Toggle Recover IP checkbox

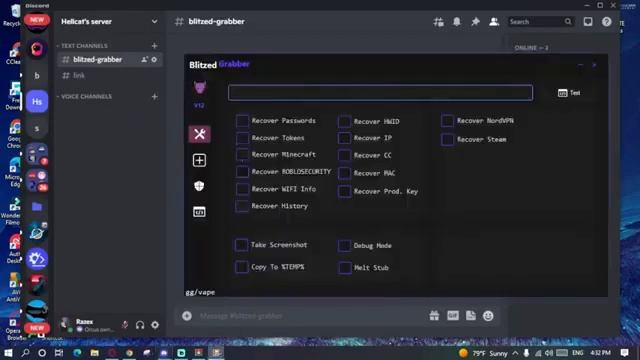coord(344,138)
